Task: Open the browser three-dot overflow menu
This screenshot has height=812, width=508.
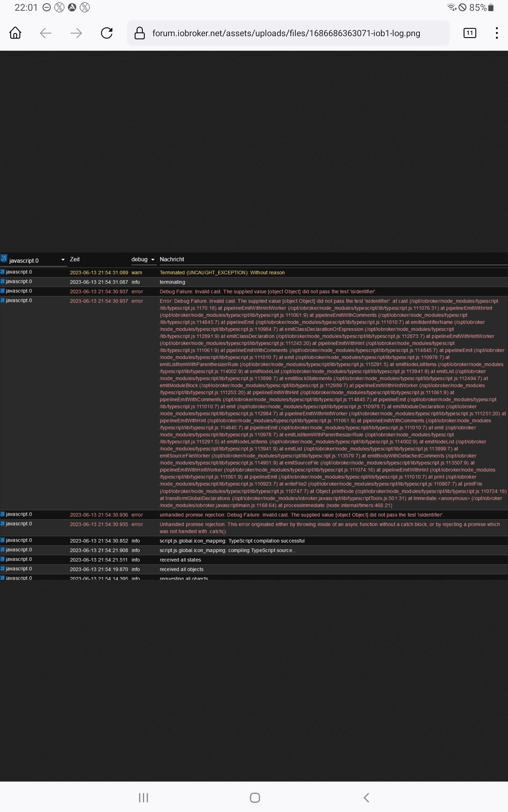Action: pyautogui.click(x=497, y=33)
